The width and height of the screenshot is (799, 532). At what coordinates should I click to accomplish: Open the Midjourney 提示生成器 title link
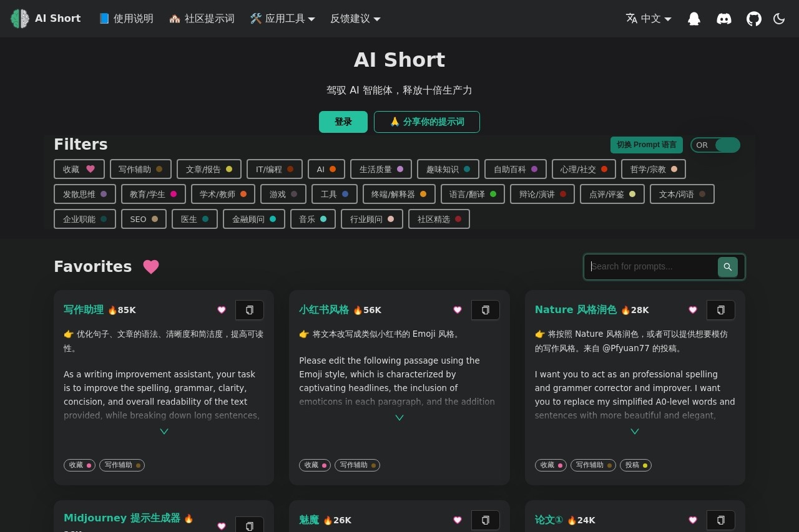pyautogui.click(x=122, y=518)
